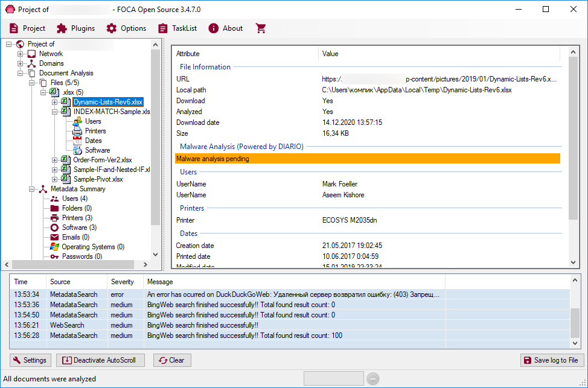The width and height of the screenshot is (588, 388).
Task: Expand the Sample-Pivot.xlsx file node
Action: click(x=55, y=180)
